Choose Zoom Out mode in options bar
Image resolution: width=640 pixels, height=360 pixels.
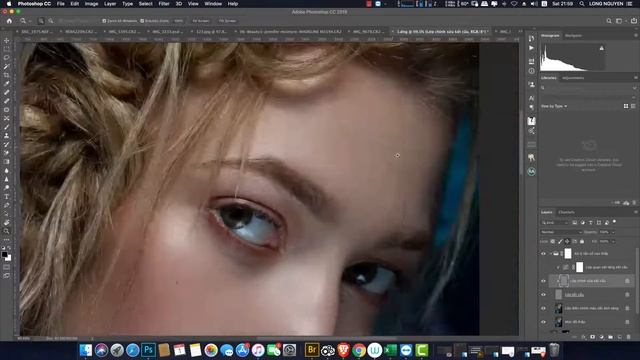(x=51, y=21)
